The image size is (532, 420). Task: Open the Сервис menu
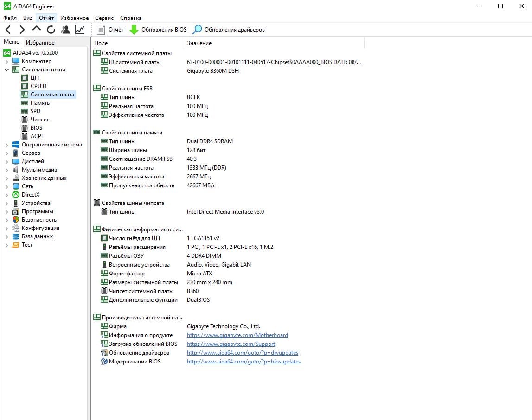click(104, 18)
